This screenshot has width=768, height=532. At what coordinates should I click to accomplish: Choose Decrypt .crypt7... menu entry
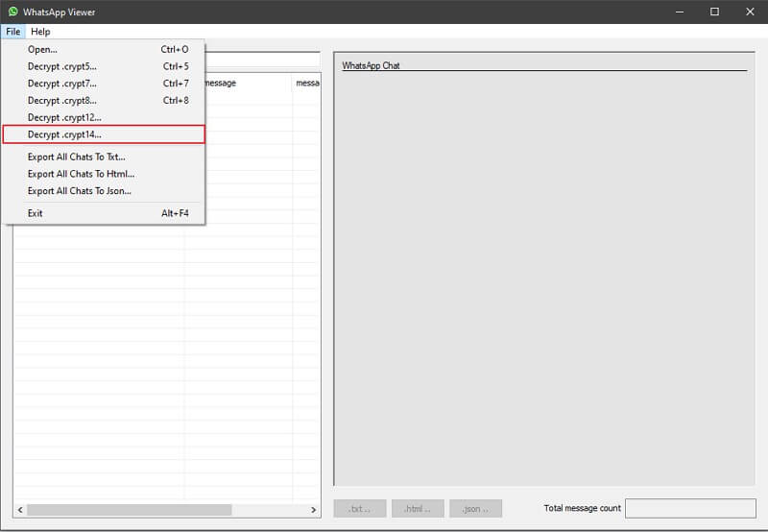tap(62, 84)
